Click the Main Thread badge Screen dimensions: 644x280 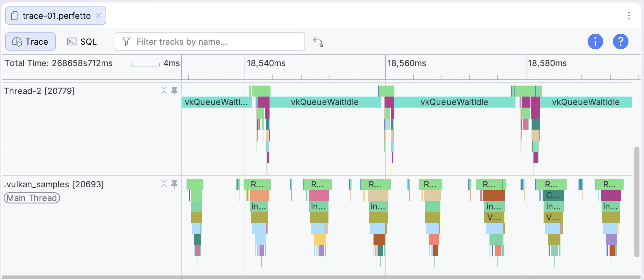(32, 198)
